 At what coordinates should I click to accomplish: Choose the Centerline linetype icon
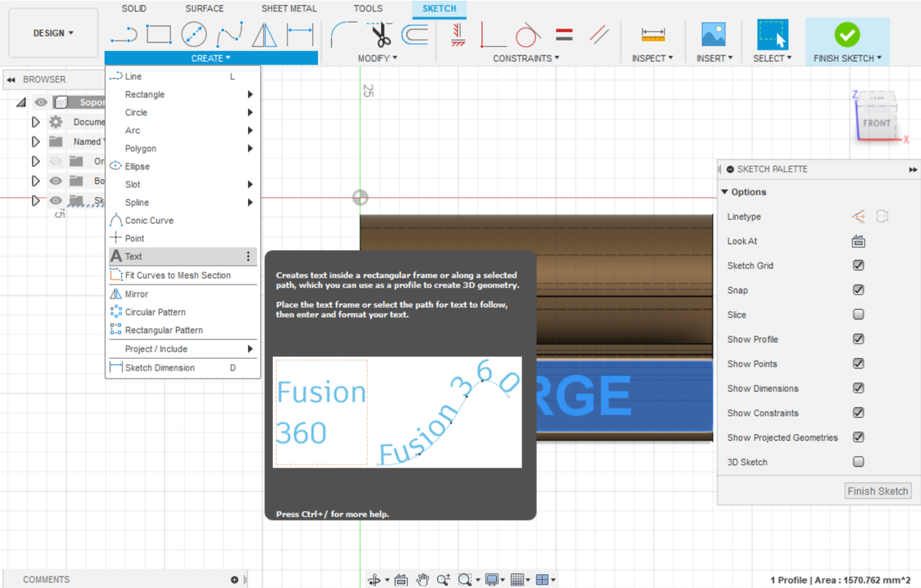point(882,217)
